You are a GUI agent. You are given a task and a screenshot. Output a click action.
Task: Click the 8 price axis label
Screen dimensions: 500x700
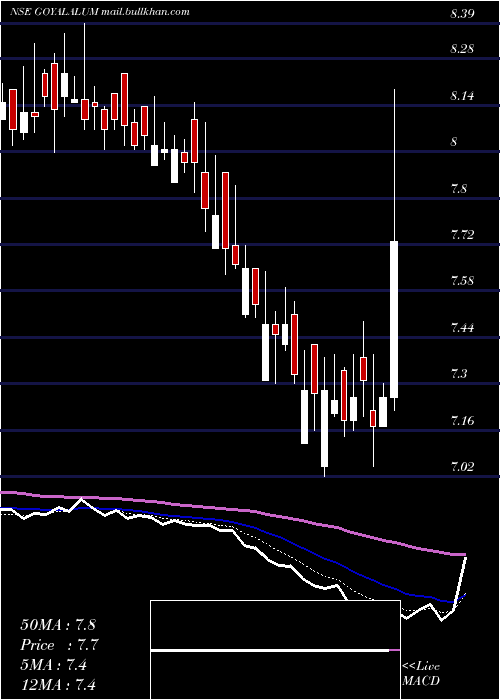454,142
